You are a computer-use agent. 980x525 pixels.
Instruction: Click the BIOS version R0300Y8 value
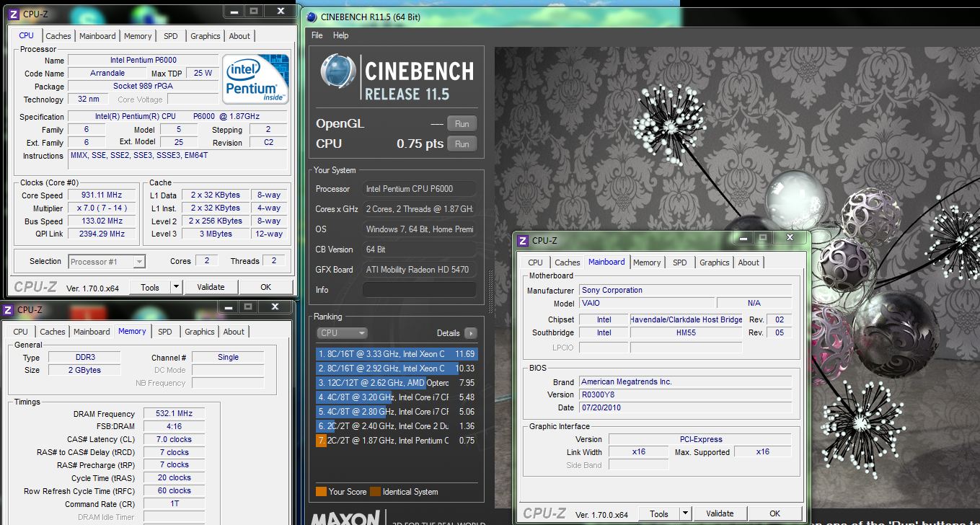point(686,395)
